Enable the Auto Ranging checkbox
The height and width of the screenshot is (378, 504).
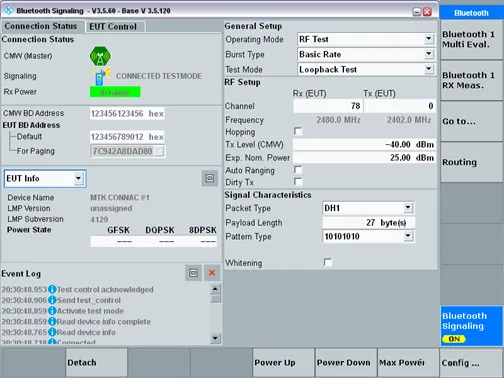coord(298,170)
